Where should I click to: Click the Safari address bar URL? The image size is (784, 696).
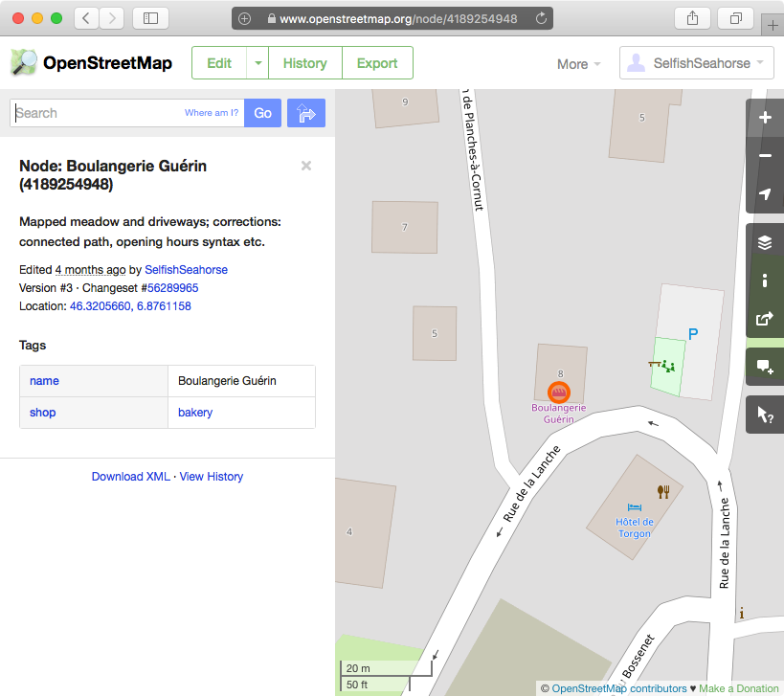click(x=398, y=18)
